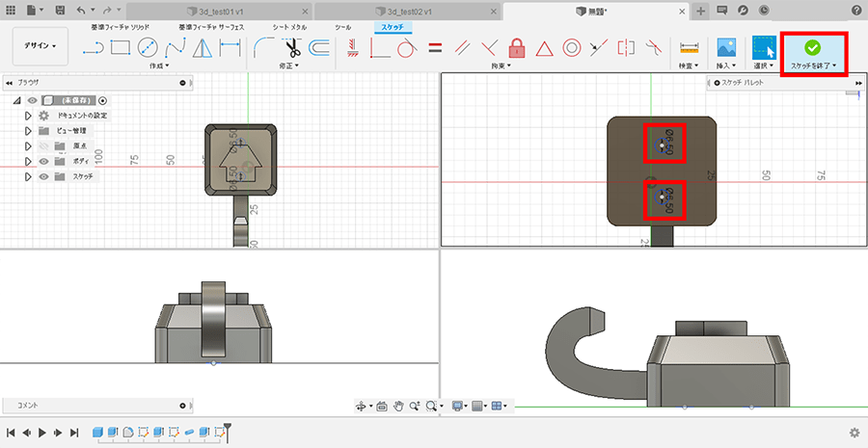Toggle visibility of the スケッチ folder

pyautogui.click(x=43, y=176)
